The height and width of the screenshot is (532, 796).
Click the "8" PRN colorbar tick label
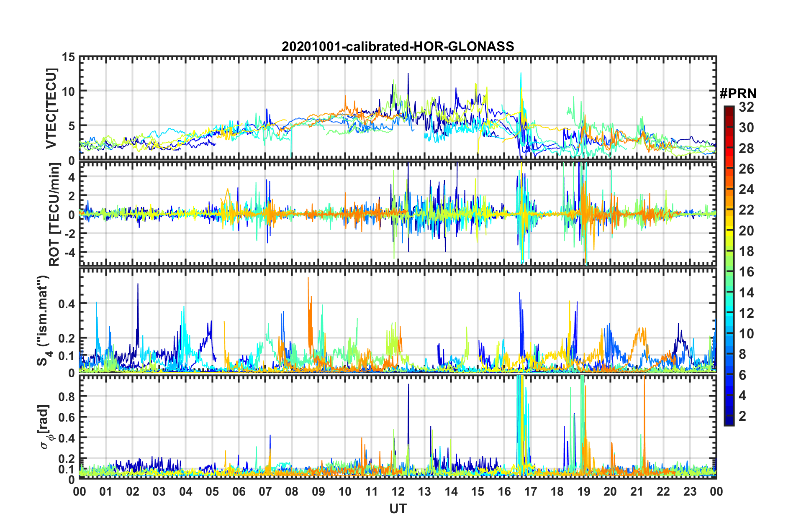pyautogui.click(x=742, y=354)
